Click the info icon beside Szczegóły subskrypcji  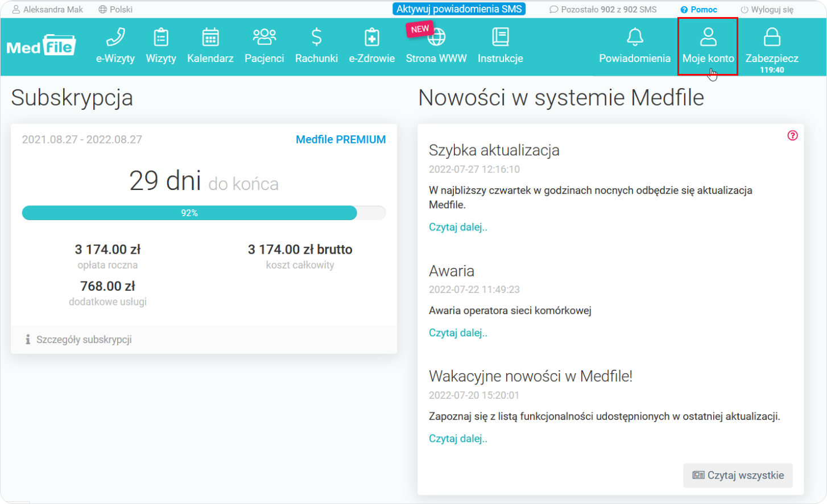pyautogui.click(x=27, y=340)
